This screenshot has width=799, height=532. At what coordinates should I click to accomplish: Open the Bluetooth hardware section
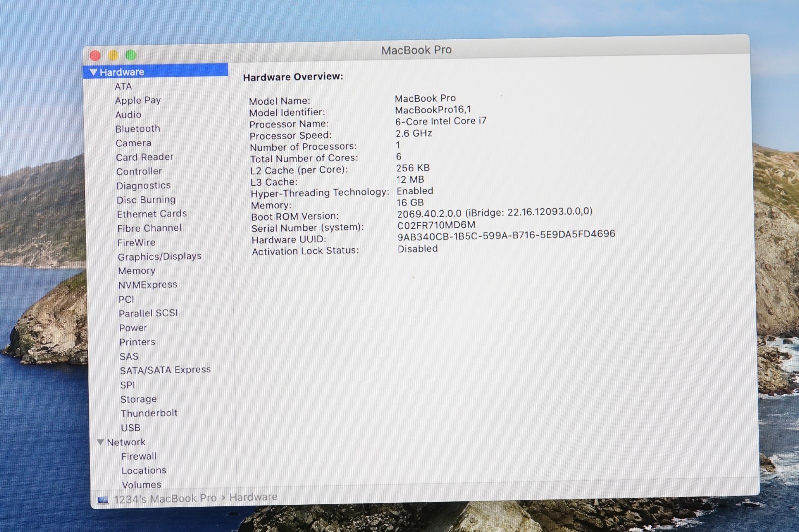tap(138, 129)
